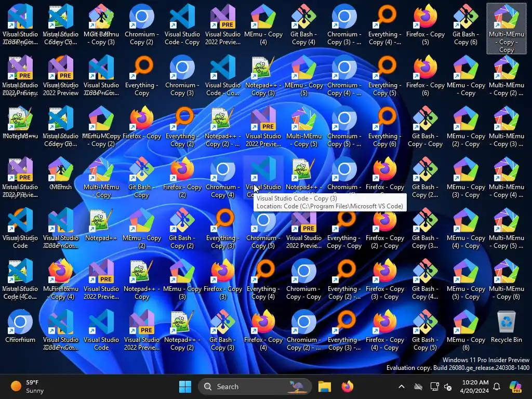Image resolution: width=532 pixels, height=399 pixels.
Task: Click the MEmu - Copy (2) - Copy icon
Action: (465, 127)
